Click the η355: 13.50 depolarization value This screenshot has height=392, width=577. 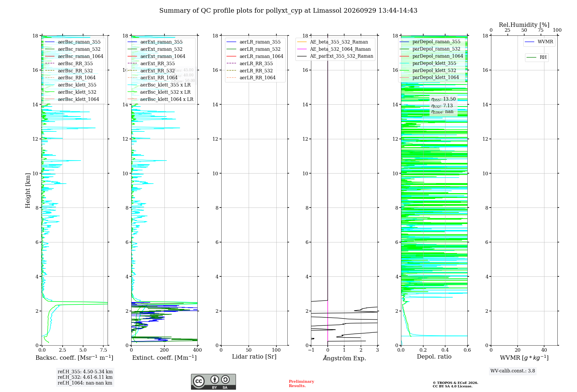point(443,99)
